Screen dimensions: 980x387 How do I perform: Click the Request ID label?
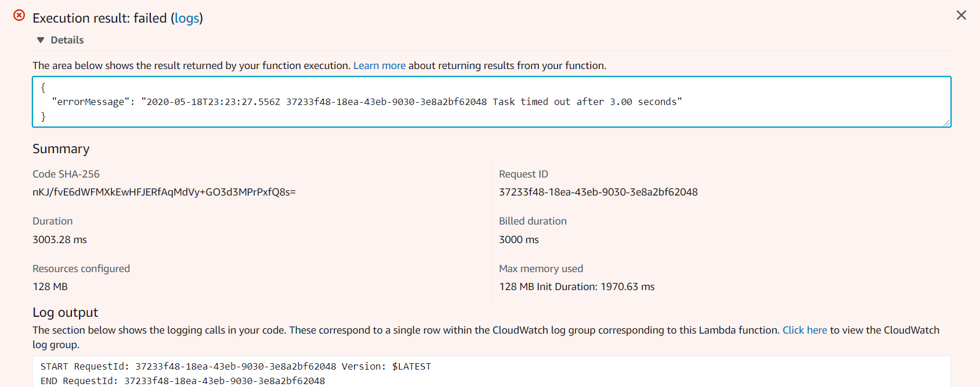point(523,174)
